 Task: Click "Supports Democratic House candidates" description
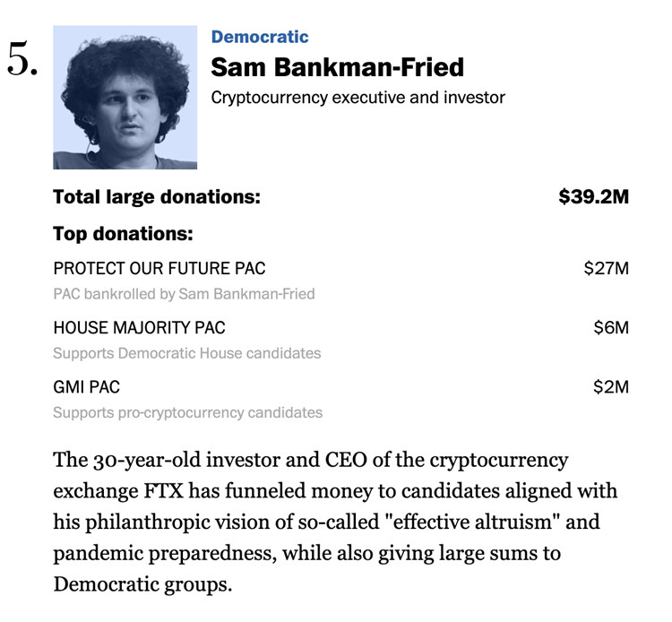pos(186,353)
